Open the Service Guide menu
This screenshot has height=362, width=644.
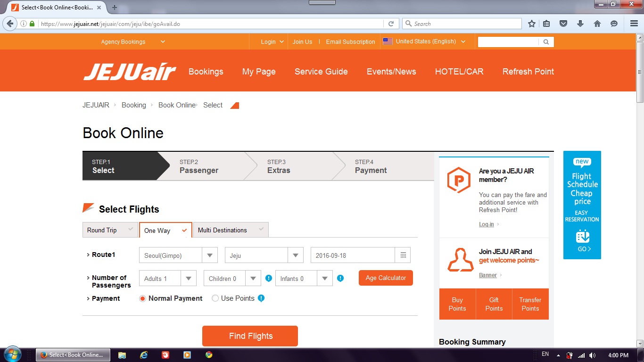pos(321,72)
